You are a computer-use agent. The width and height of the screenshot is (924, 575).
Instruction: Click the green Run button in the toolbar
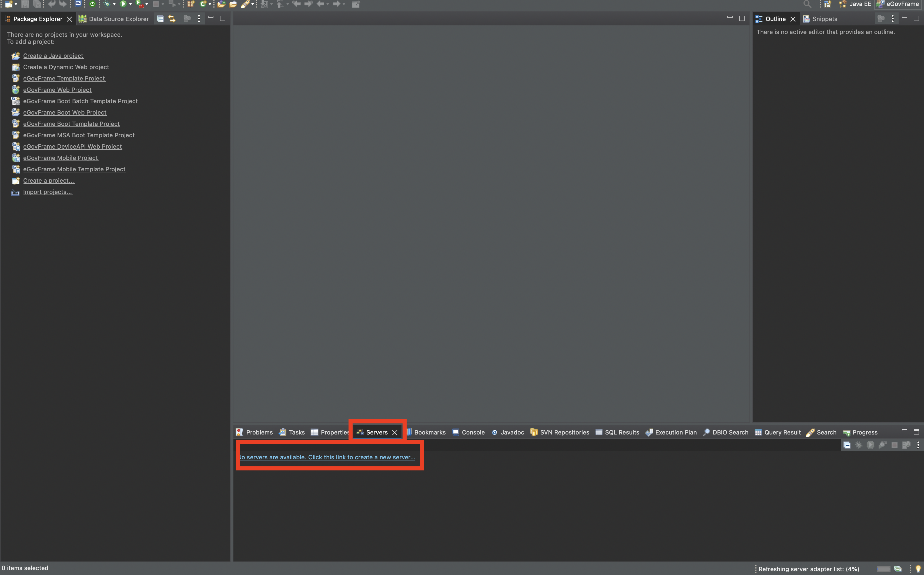(123, 4)
